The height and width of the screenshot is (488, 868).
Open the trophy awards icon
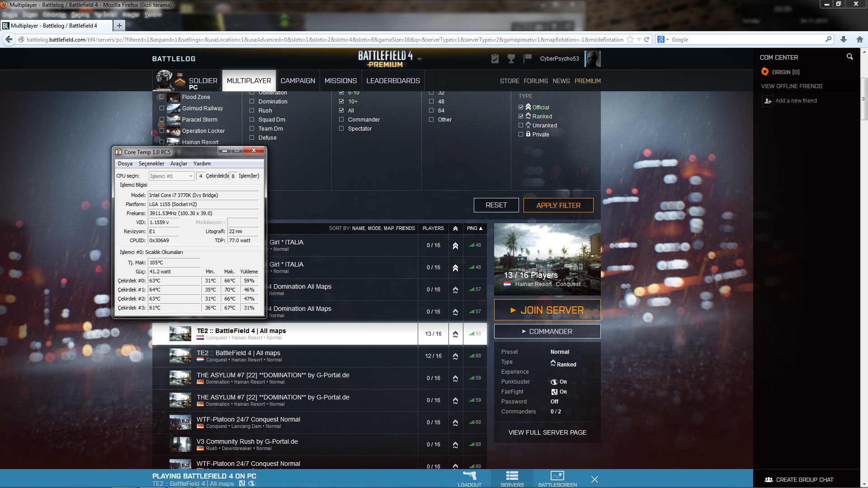511,59
